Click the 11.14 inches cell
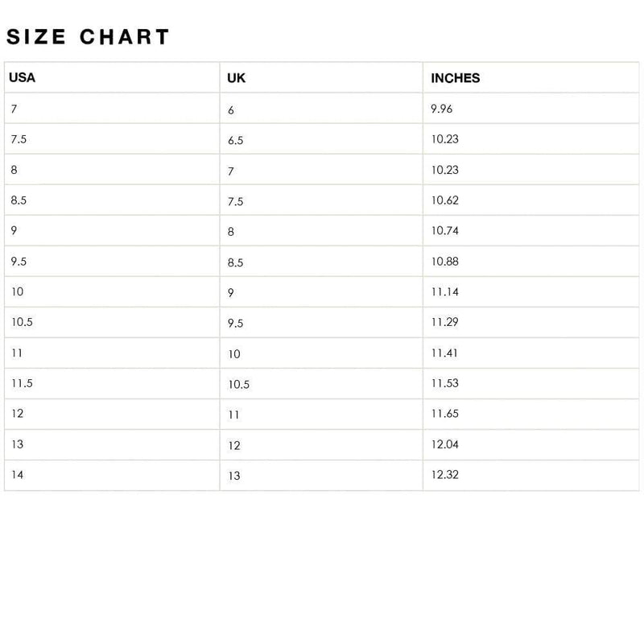Image resolution: width=644 pixels, height=644 pixels. click(445, 292)
